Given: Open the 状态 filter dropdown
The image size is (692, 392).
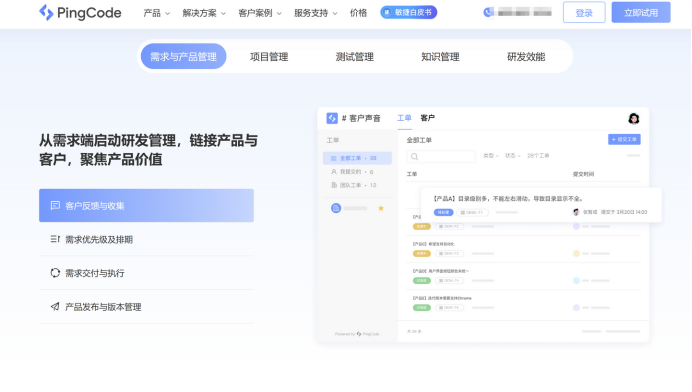Looking at the screenshot, I should click(513, 156).
